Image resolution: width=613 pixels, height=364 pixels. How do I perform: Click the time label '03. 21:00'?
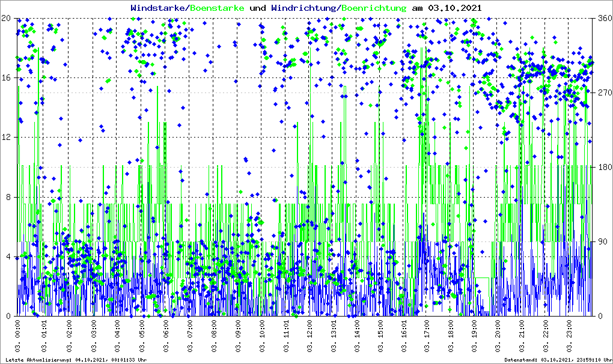(x=522, y=336)
